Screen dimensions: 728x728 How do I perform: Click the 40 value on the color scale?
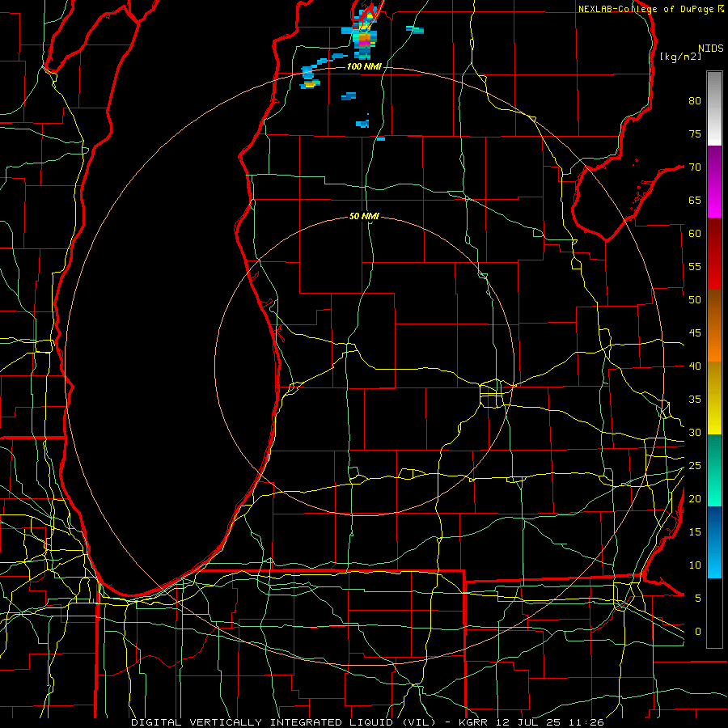[x=695, y=366]
